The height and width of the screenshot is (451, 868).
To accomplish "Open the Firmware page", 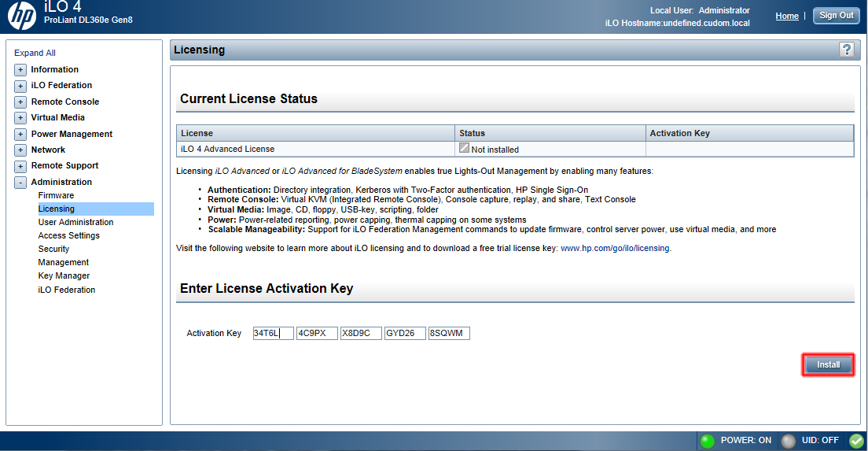I will point(56,195).
